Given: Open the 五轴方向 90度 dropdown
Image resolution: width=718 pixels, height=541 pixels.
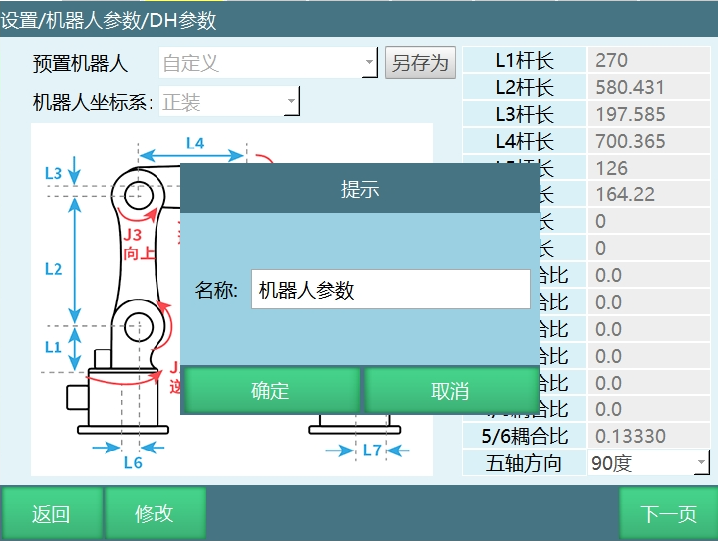Looking at the screenshot, I should pyautogui.click(x=648, y=463).
